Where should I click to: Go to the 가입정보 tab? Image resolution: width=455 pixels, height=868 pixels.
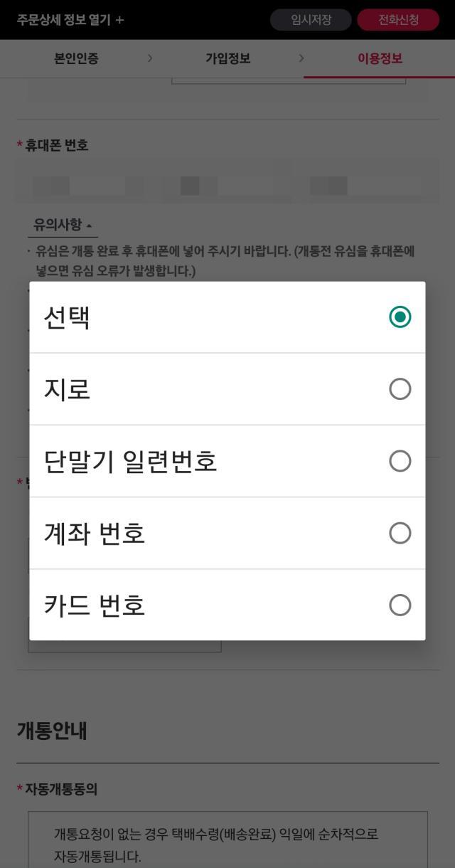tap(227, 59)
